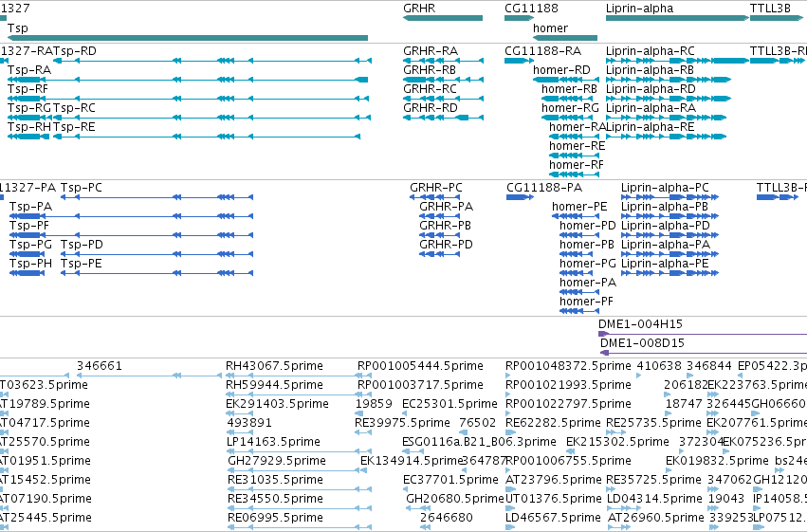Image resolution: width=807 pixels, height=532 pixels.
Task: Select transcript label Liprin-alpha-RD
Action: tap(651, 89)
